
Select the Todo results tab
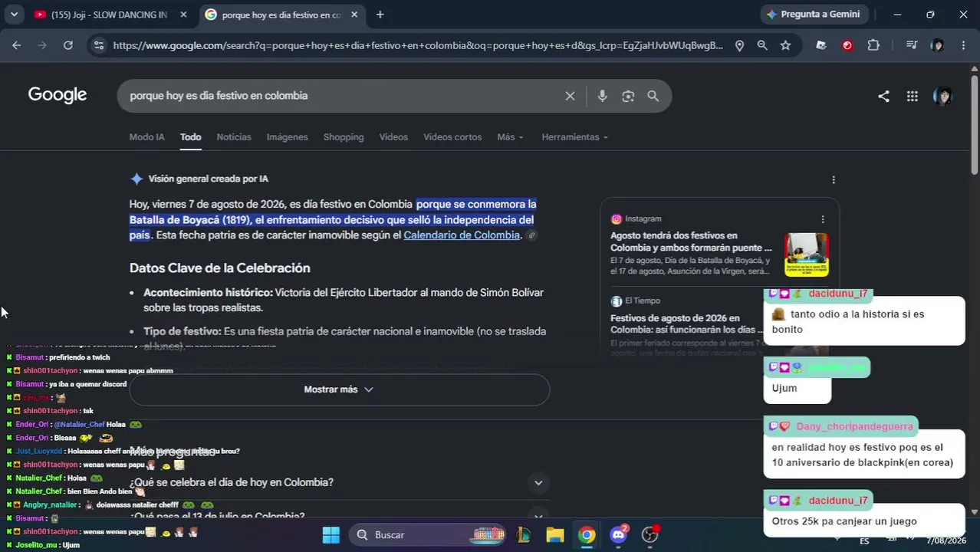tap(190, 136)
